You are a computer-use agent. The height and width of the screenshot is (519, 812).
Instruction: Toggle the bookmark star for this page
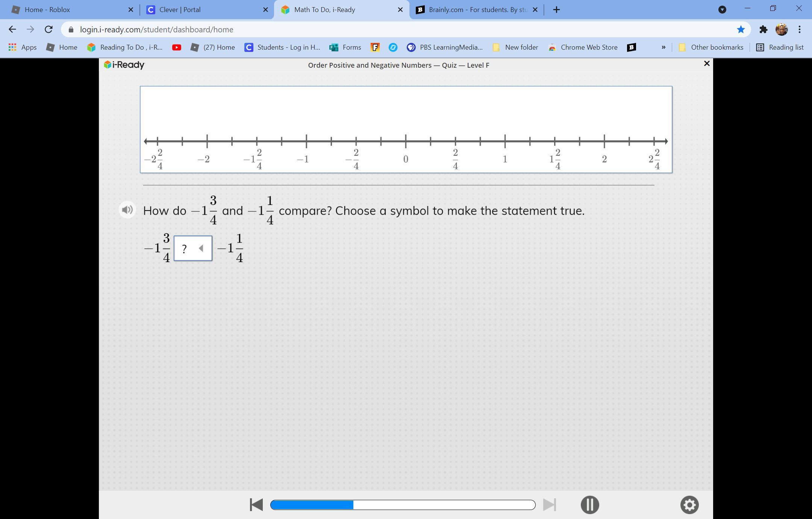click(x=741, y=29)
